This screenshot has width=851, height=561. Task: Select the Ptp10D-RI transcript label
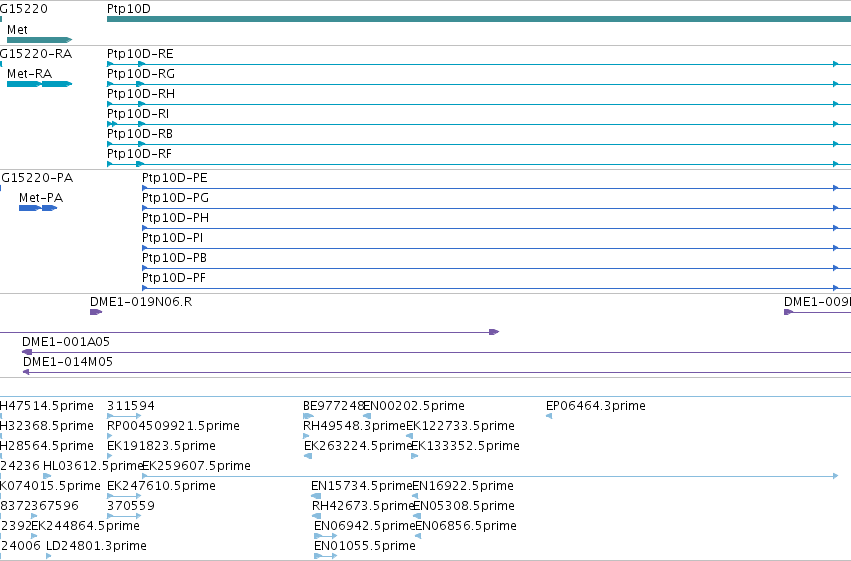tap(138, 114)
